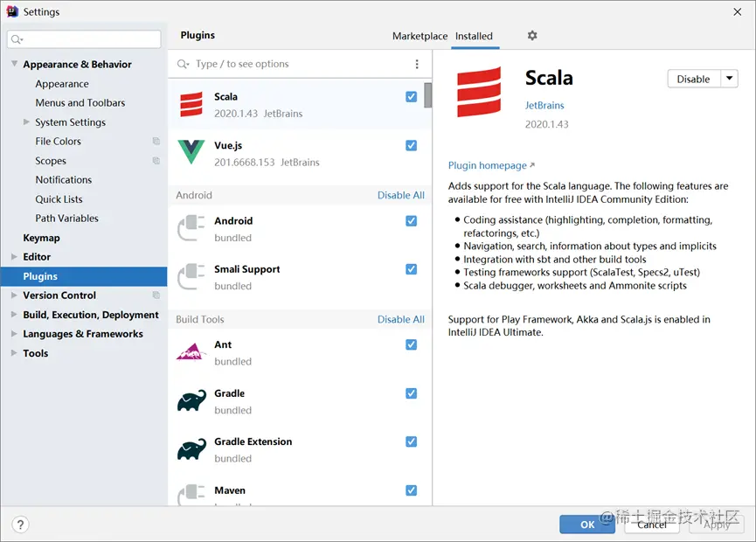Click the large Scala logo in details
This screenshot has height=542, width=756.
coord(479,92)
